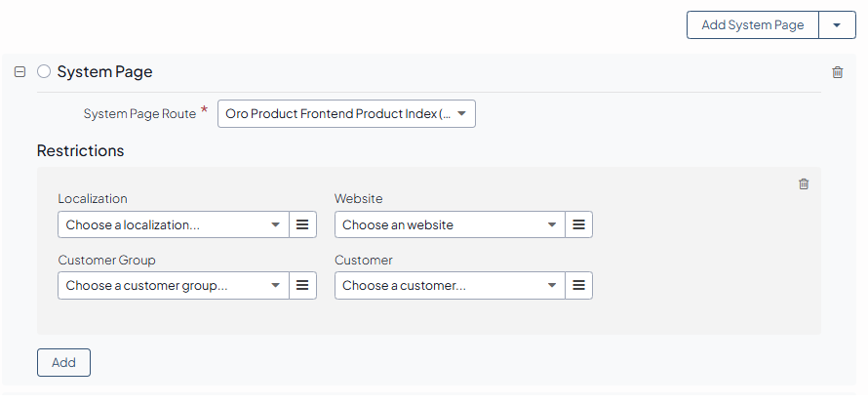Viewport: 868px width, 405px height.
Task: Expand Add System Page split-button arrow
Action: point(837,25)
